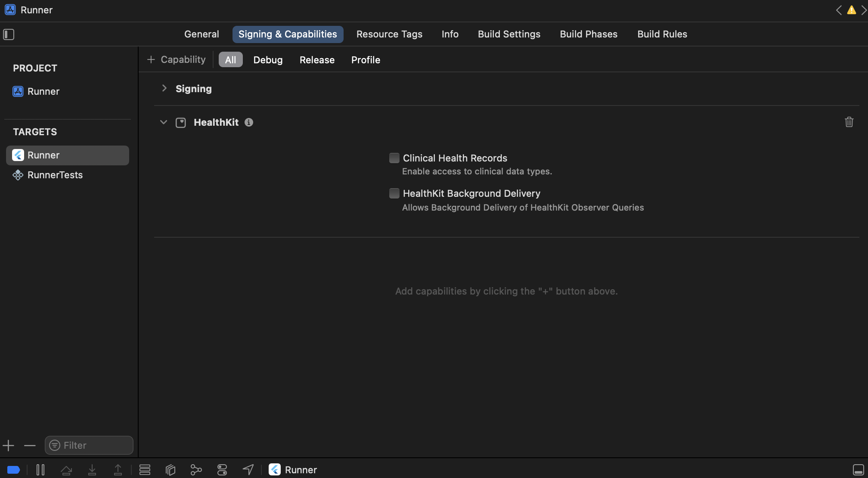Screen dimensions: 868x478
Task: Click the HealthKit capability icon
Action: [181, 122]
